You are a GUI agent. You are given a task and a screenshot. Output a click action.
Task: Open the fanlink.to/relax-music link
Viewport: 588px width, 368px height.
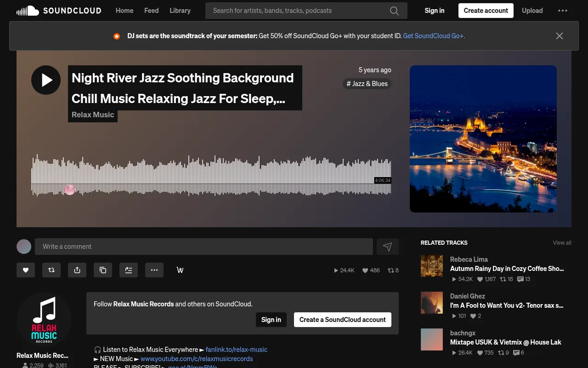(x=237, y=350)
